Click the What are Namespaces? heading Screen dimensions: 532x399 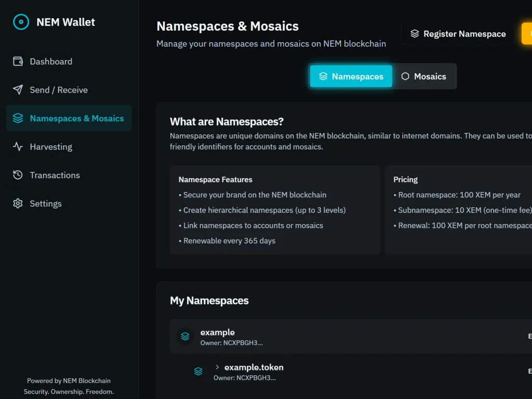point(227,122)
